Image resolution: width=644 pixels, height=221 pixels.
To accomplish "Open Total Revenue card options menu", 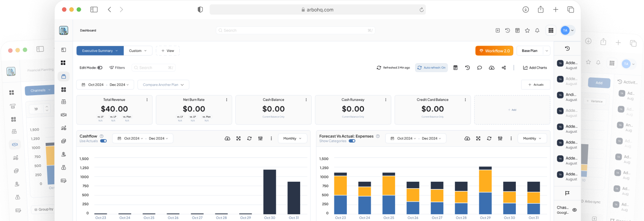I will coord(147,99).
